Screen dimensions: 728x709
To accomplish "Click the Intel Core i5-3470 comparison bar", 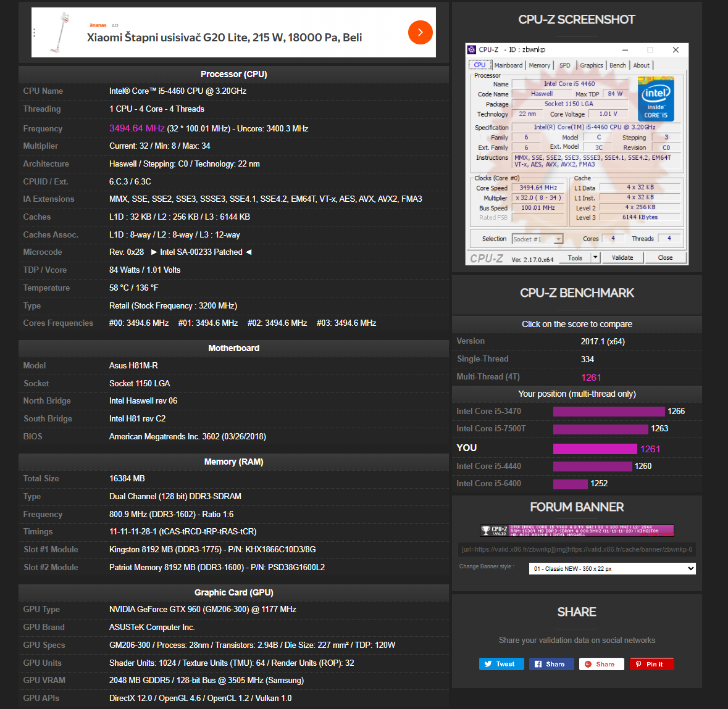I will pyautogui.click(x=609, y=411).
